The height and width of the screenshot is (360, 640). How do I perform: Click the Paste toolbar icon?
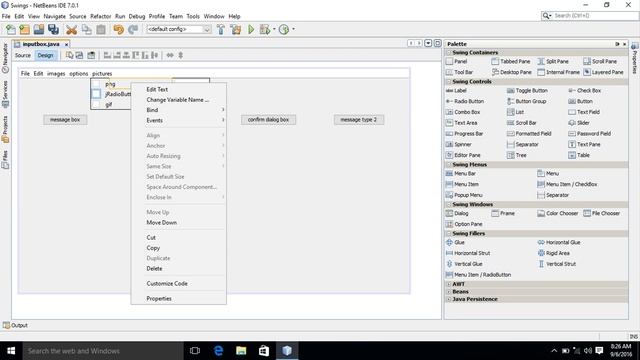[x=101, y=29]
